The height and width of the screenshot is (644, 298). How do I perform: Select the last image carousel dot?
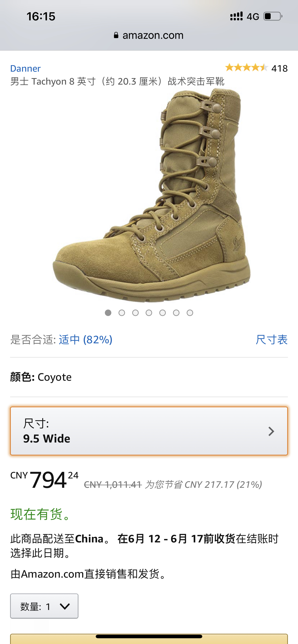click(x=190, y=313)
